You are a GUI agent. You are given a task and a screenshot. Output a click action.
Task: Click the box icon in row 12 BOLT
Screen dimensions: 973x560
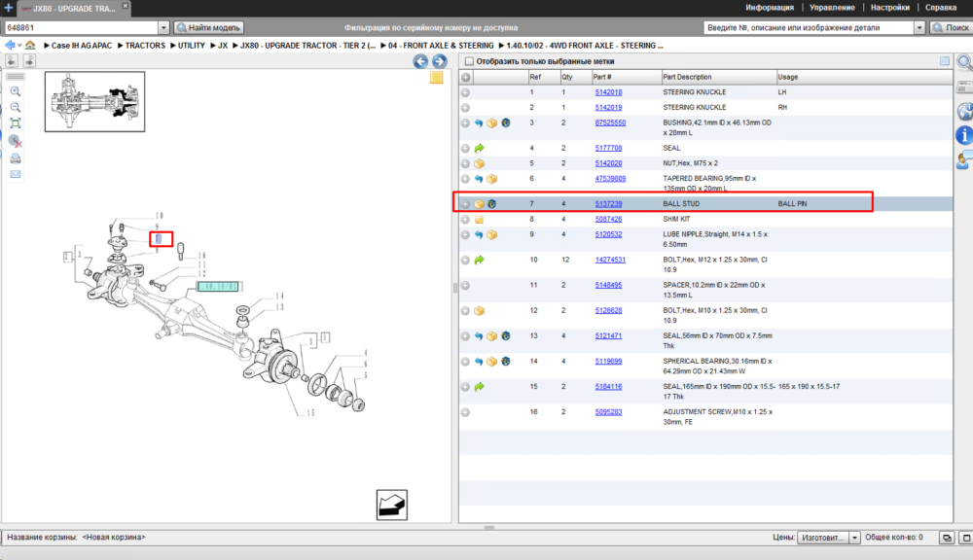point(479,311)
